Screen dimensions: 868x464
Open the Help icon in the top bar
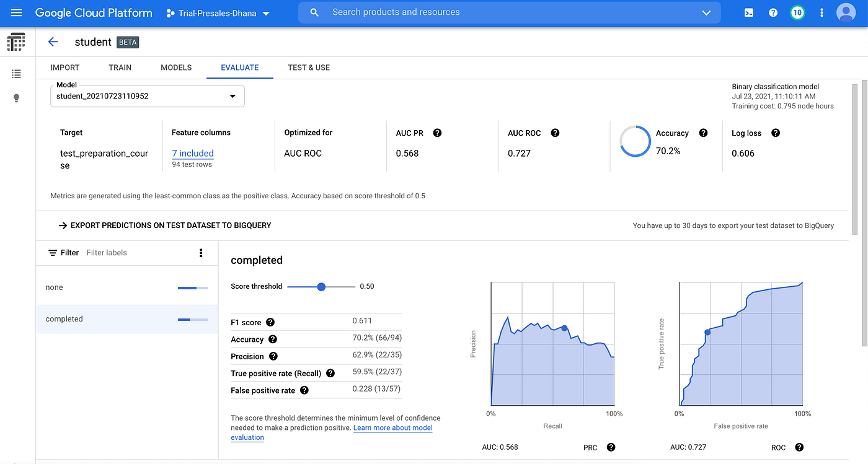coord(773,12)
